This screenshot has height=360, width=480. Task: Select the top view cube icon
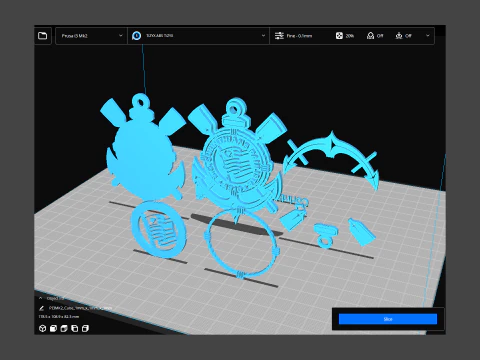coord(64,328)
